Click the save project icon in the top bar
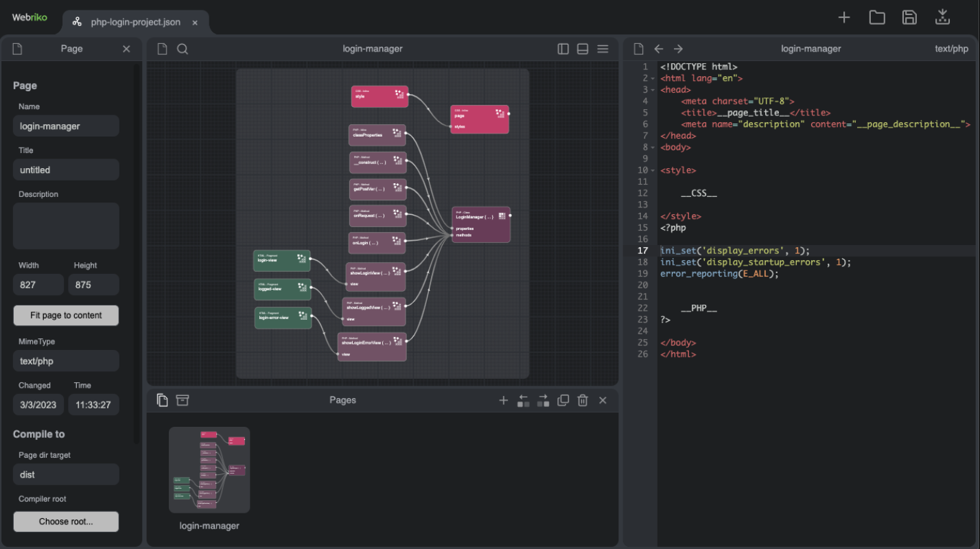 (x=909, y=16)
